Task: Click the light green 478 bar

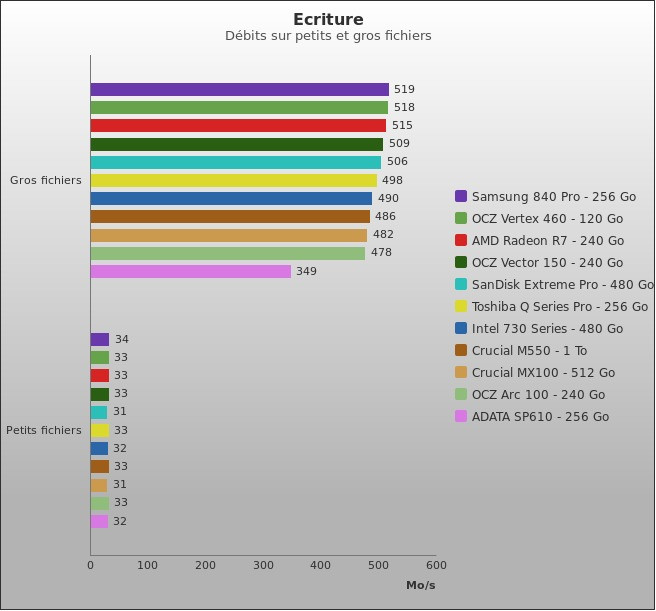Action: 228,253
